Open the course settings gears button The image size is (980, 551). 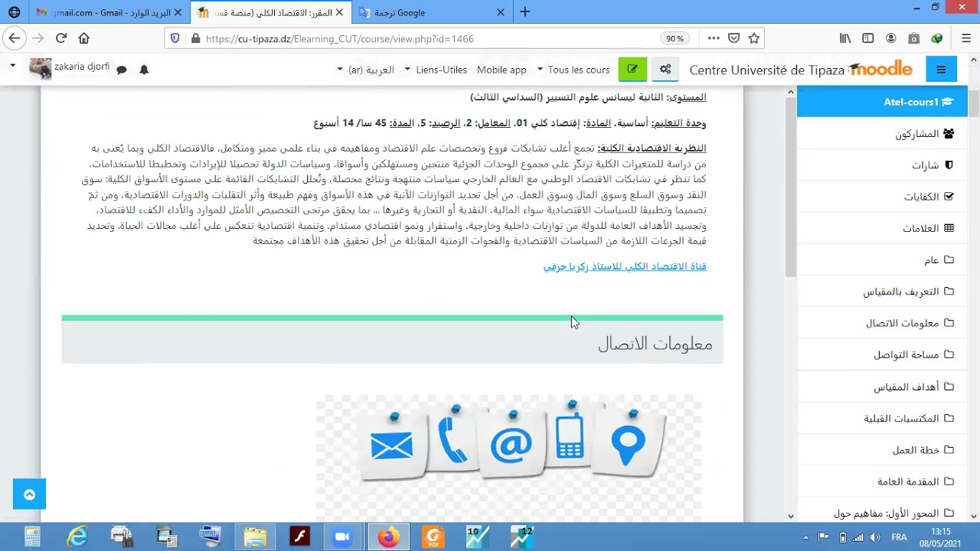click(x=665, y=69)
